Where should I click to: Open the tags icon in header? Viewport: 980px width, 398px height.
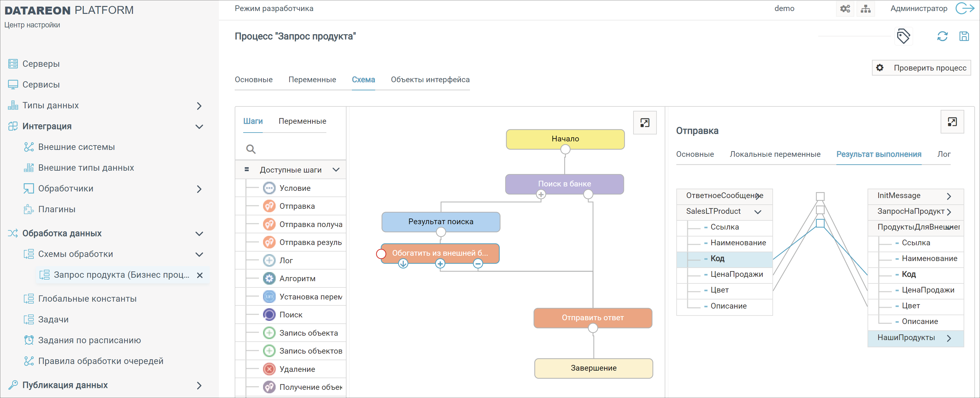[903, 37]
